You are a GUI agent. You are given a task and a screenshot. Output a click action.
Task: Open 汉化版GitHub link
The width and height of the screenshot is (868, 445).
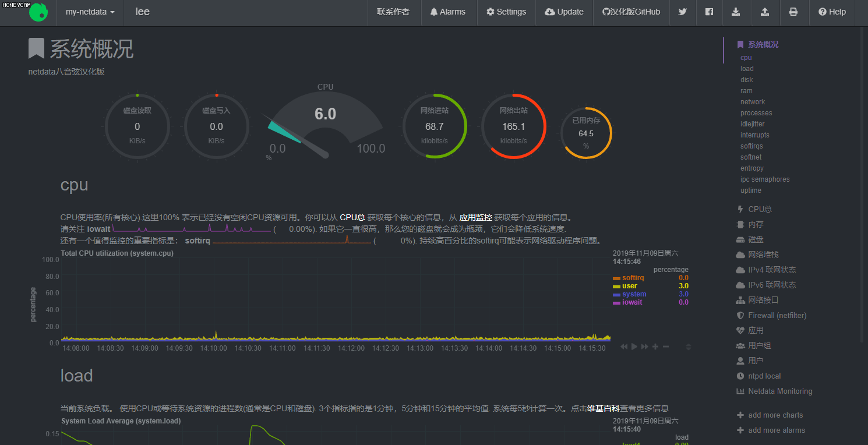(631, 12)
